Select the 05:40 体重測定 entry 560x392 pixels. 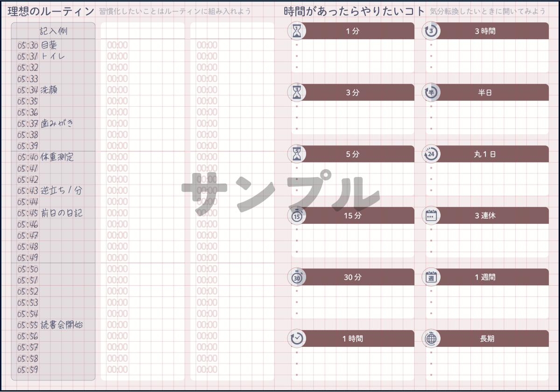coord(46,157)
